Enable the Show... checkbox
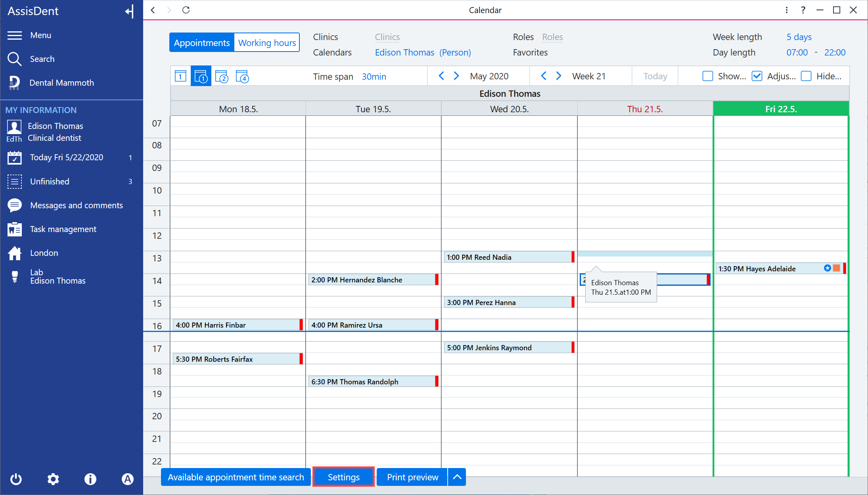This screenshot has height=495, width=868. (x=708, y=76)
